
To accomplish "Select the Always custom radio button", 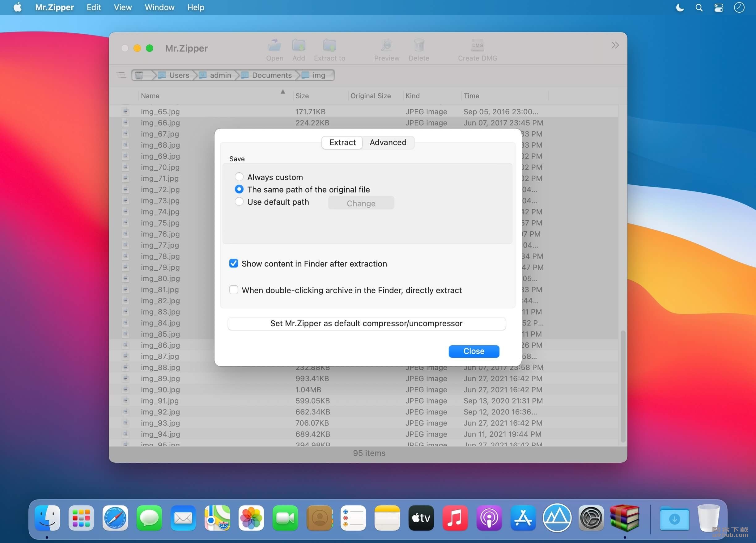I will click(x=239, y=177).
